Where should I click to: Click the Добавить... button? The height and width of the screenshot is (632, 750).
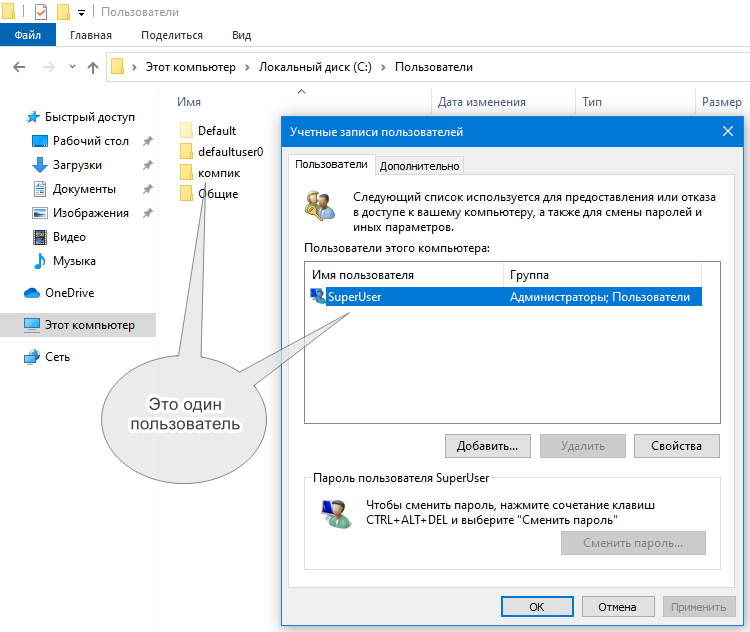pyautogui.click(x=487, y=446)
